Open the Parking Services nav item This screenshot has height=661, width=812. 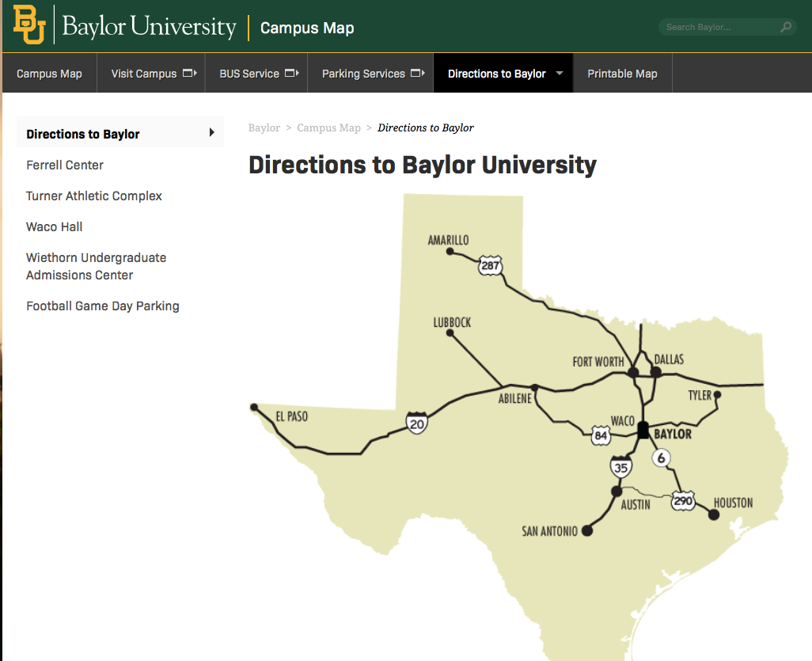click(x=371, y=74)
